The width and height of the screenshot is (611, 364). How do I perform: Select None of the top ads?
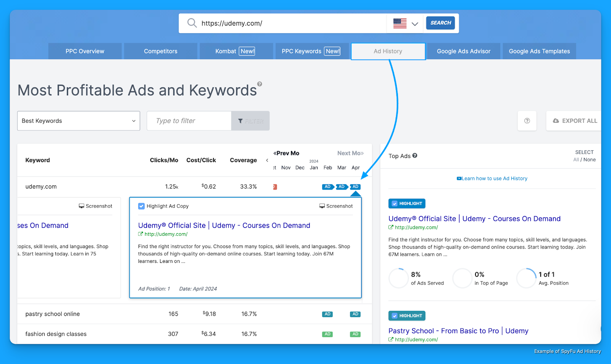(590, 159)
